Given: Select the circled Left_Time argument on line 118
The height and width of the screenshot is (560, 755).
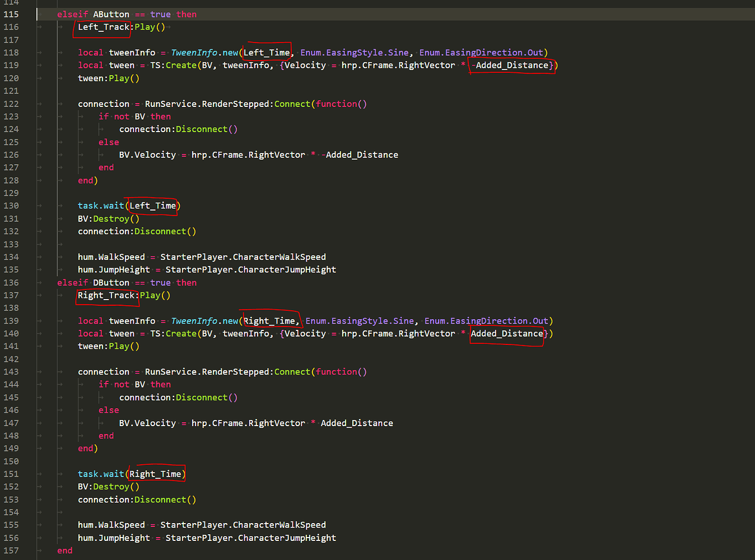Looking at the screenshot, I should pos(267,52).
